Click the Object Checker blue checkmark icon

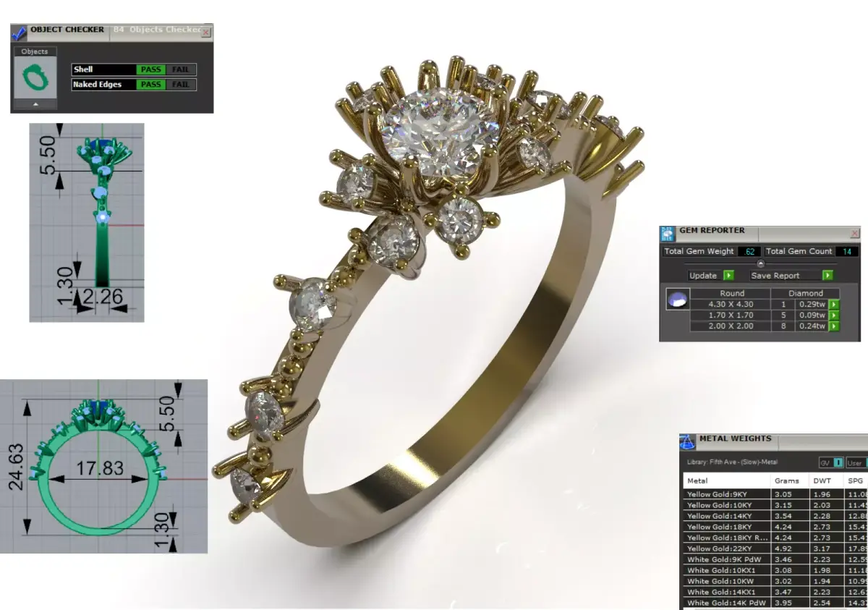pos(19,32)
